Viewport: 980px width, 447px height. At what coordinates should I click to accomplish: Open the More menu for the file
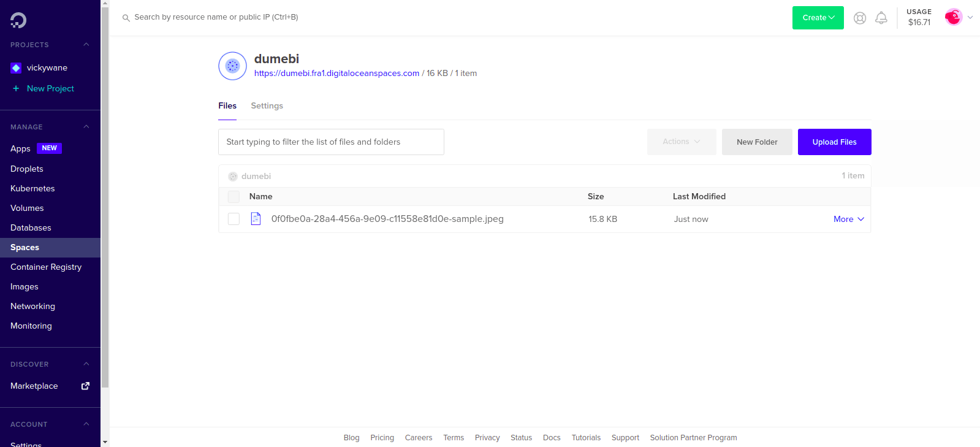[x=849, y=219]
